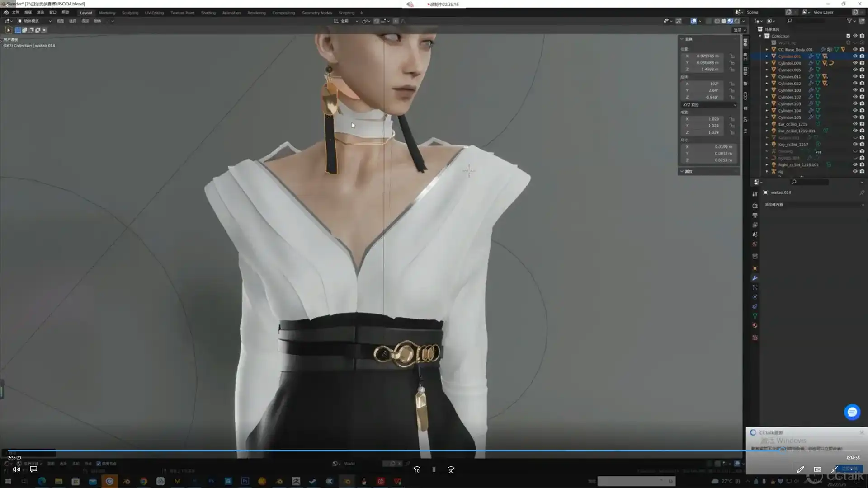Screen dimensions: 868x488
Task: Open the modifier wrench properties tab
Action: [x=755, y=278]
